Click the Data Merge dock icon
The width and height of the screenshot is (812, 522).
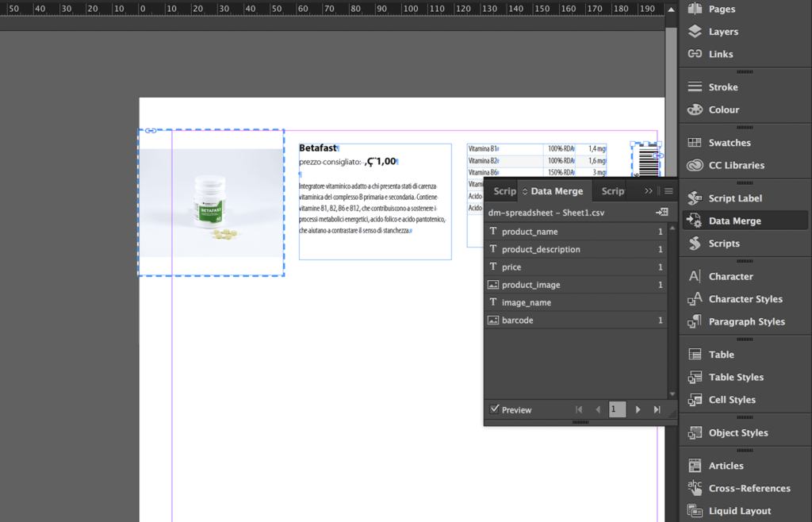(695, 221)
